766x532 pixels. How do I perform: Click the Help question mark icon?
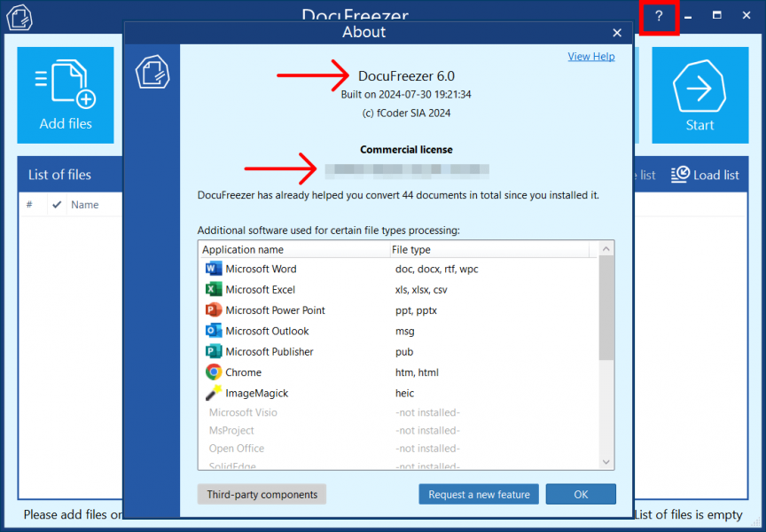pos(658,16)
